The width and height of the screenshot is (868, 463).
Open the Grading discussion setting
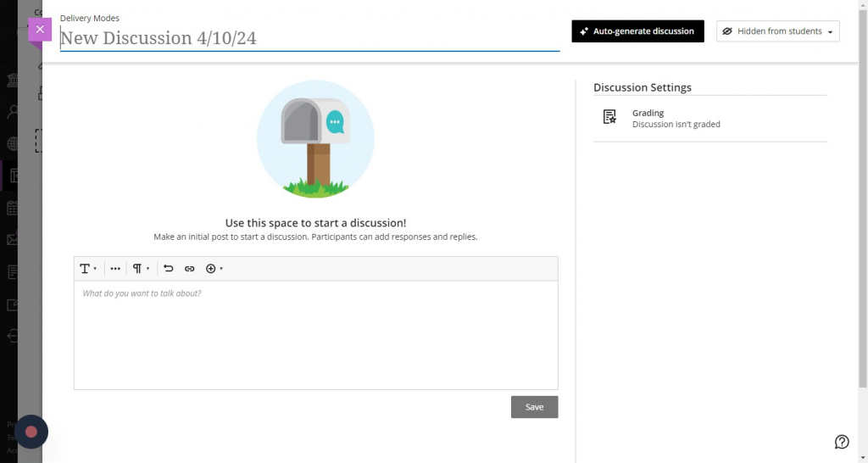[648, 113]
